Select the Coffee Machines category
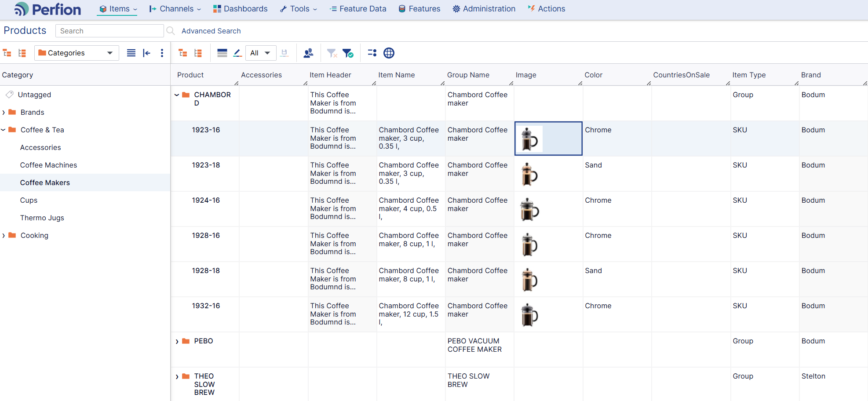The width and height of the screenshot is (868, 401). pos(48,165)
